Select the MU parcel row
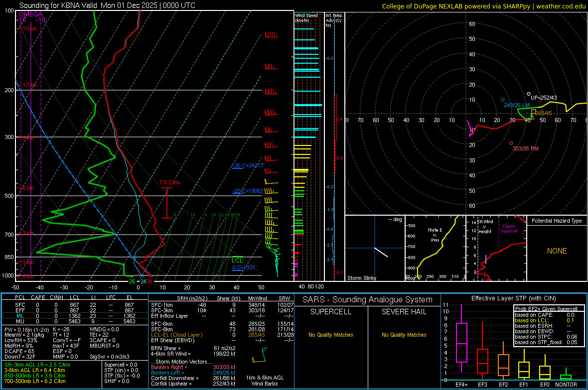 tap(74, 321)
